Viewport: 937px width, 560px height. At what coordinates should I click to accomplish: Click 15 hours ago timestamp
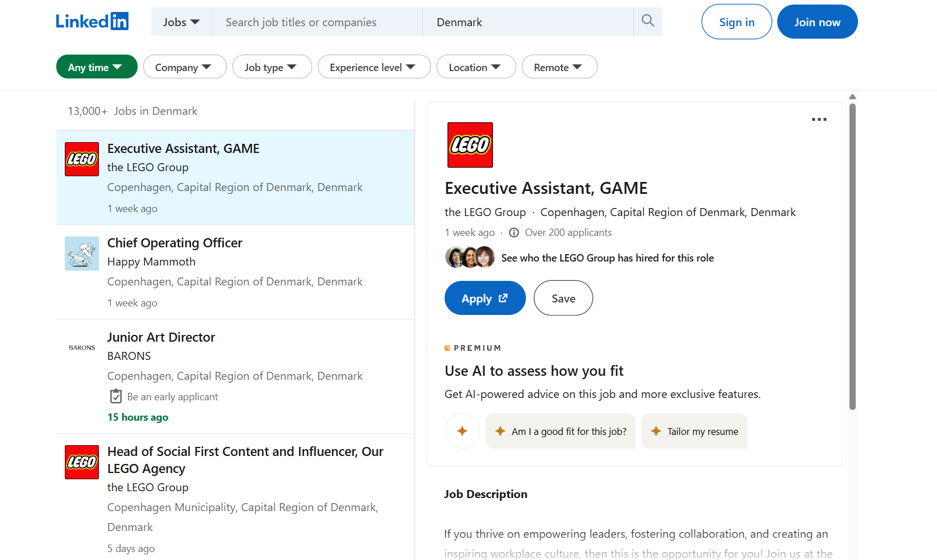(x=138, y=417)
